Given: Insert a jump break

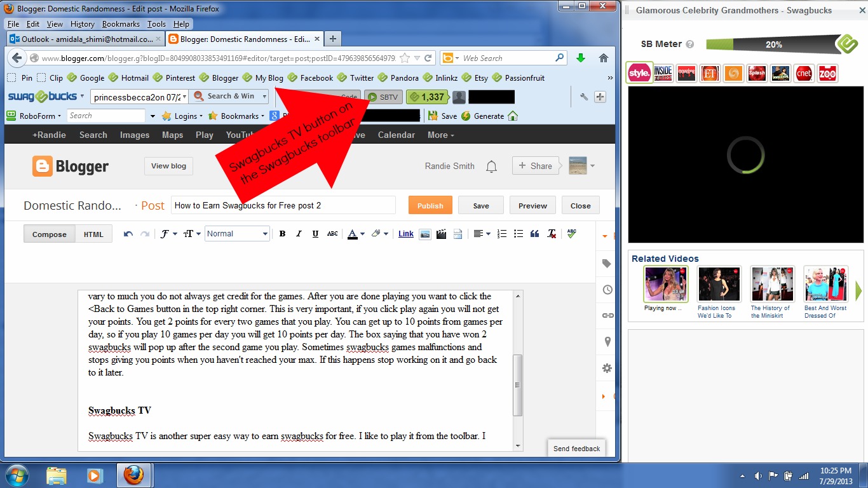Looking at the screenshot, I should [x=458, y=234].
